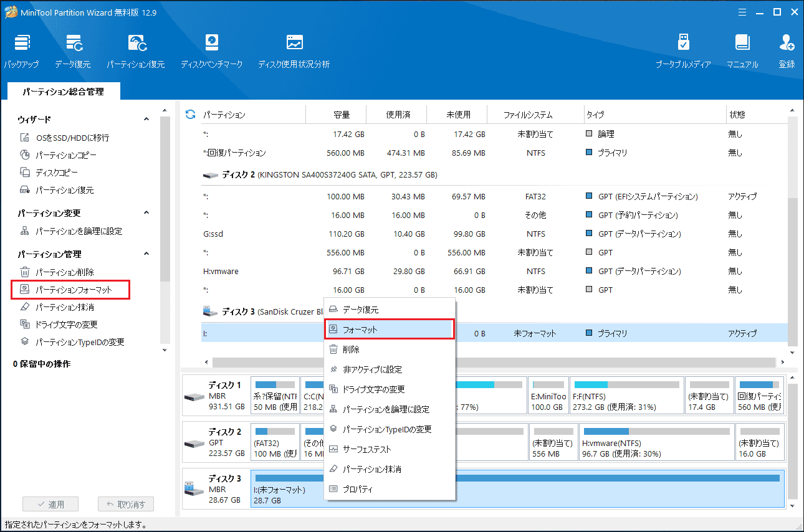Refresh the partition list icon

click(191, 115)
